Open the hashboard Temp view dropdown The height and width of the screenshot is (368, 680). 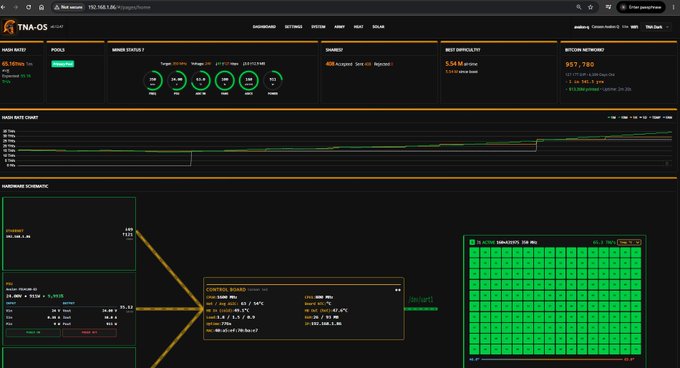tap(629, 242)
